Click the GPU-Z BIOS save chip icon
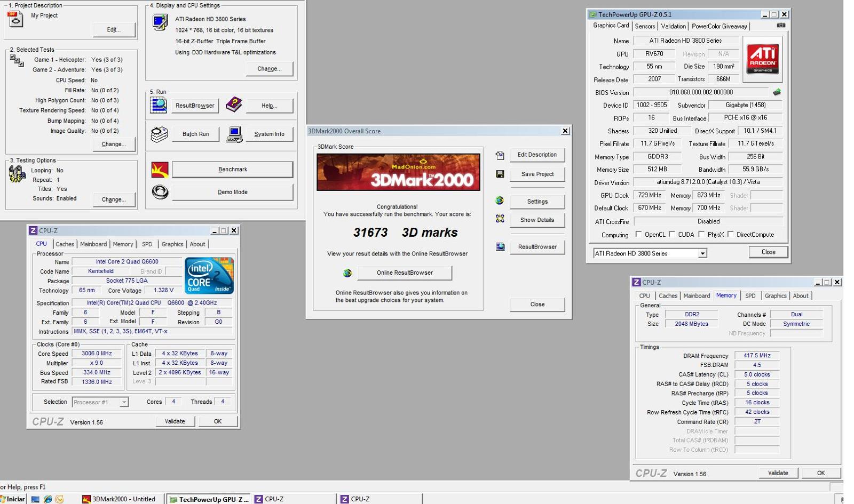 pos(777,92)
